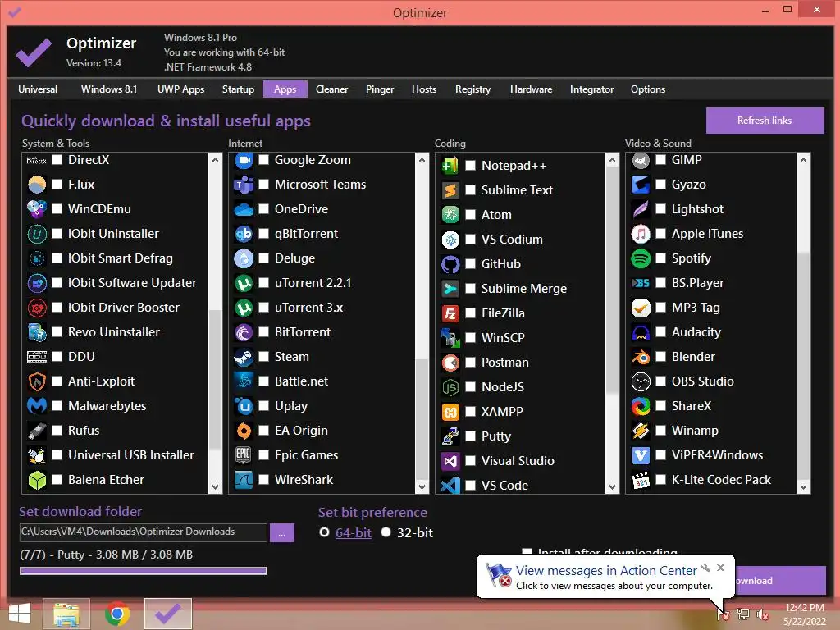
Task: Open the Startup tab
Action: pos(239,89)
